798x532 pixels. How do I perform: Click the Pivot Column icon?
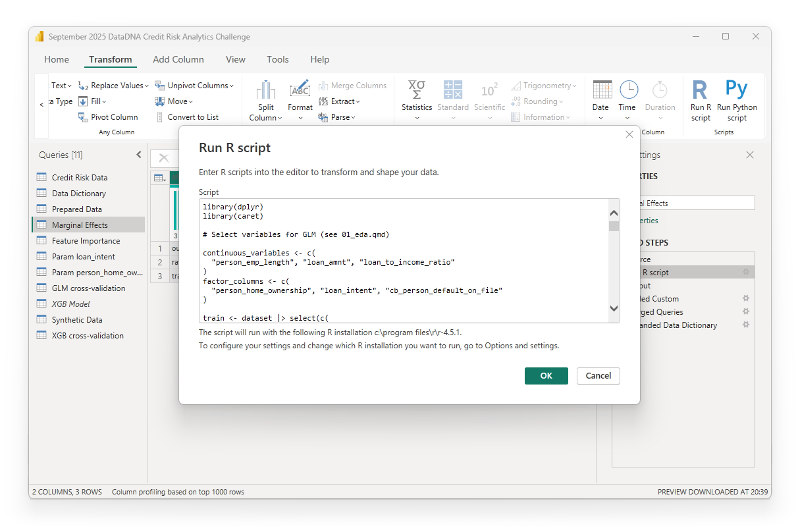[83, 117]
